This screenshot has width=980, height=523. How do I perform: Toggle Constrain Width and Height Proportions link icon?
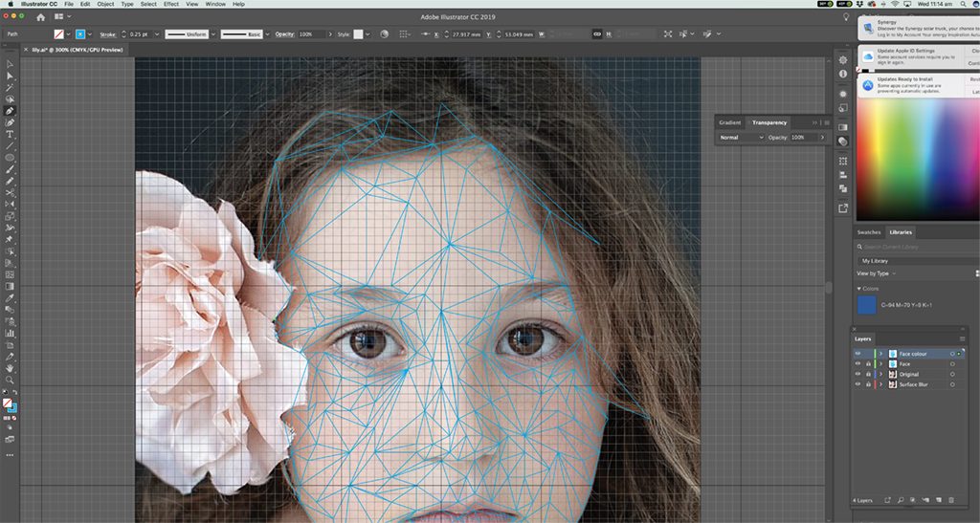coord(597,34)
